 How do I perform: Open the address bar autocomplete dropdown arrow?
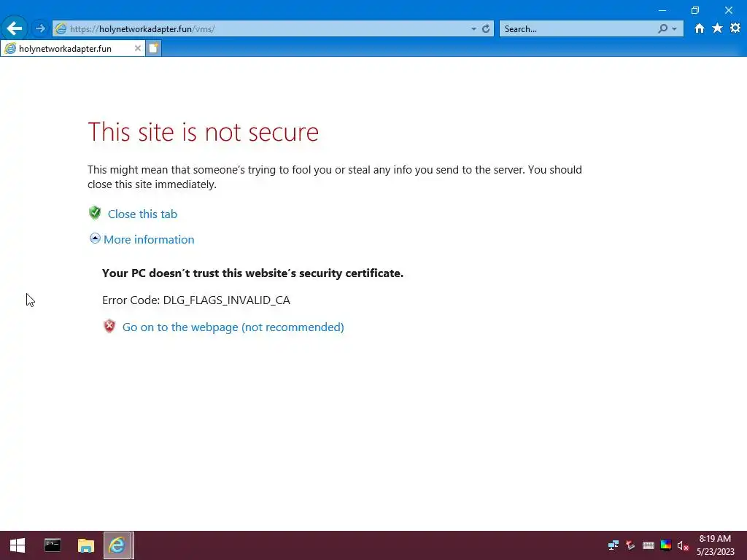(x=473, y=29)
